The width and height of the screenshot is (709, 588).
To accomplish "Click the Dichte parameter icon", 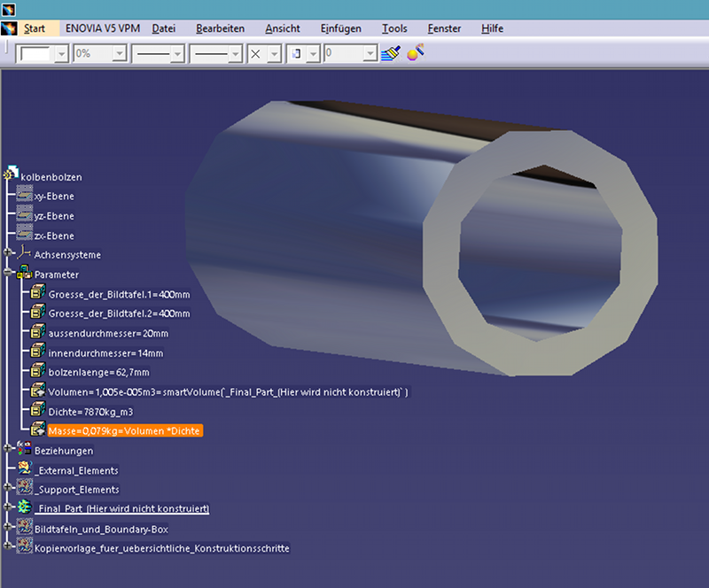I will click(38, 411).
